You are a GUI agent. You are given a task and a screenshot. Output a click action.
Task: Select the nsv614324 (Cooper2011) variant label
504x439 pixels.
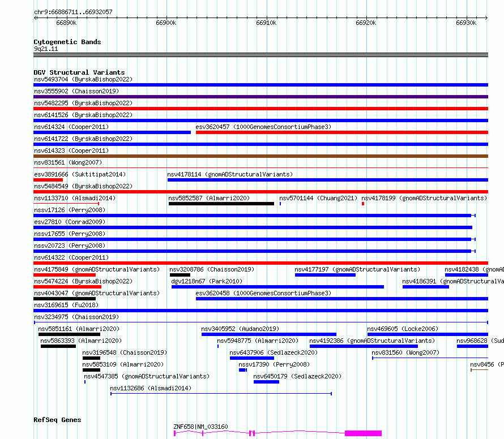pyautogui.click(x=71, y=127)
